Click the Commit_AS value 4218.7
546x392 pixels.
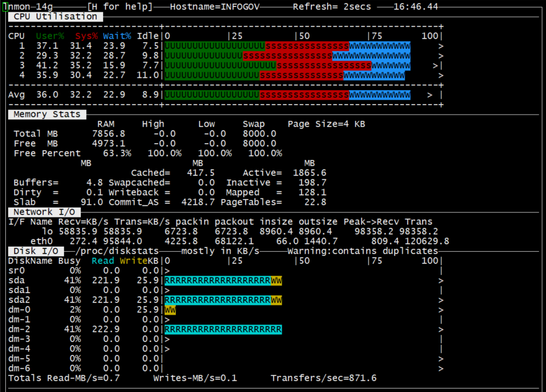point(198,202)
